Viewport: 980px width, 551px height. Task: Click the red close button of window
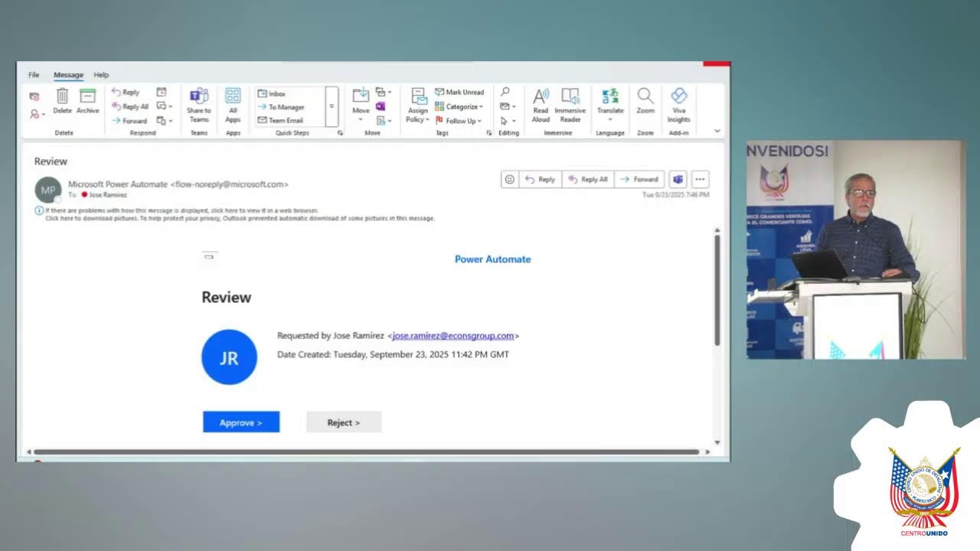coord(717,64)
